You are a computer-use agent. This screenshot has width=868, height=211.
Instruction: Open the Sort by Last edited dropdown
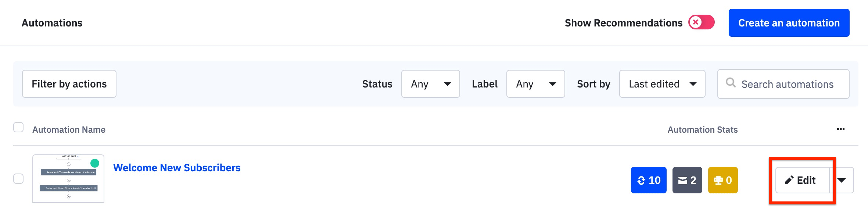[x=662, y=84]
